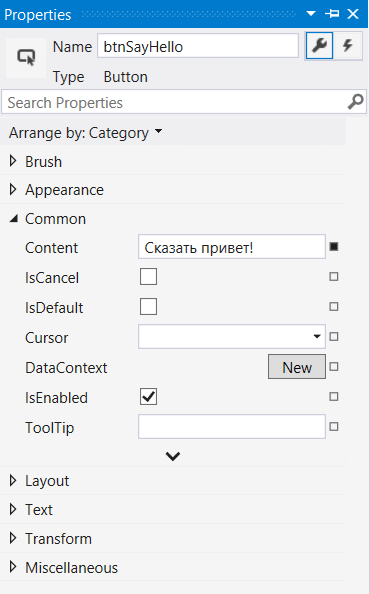Enable the IsCancel checkbox
Viewport: 370px width, 594px height.
pos(148,277)
